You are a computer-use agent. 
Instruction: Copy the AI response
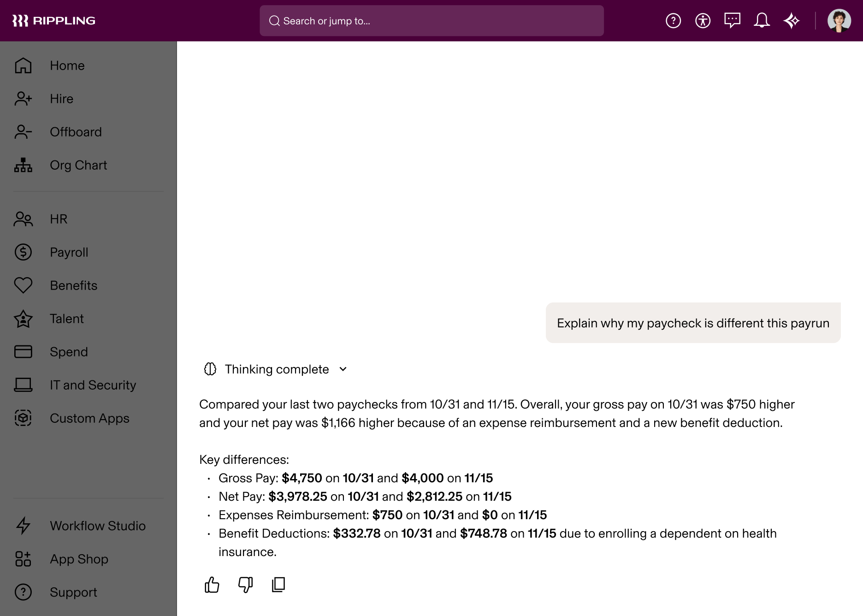(278, 585)
